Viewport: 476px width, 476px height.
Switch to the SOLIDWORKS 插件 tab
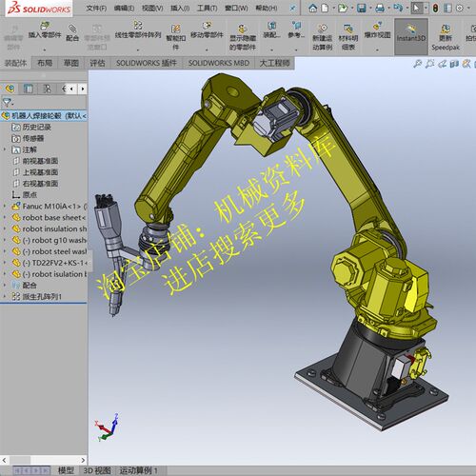pos(146,63)
